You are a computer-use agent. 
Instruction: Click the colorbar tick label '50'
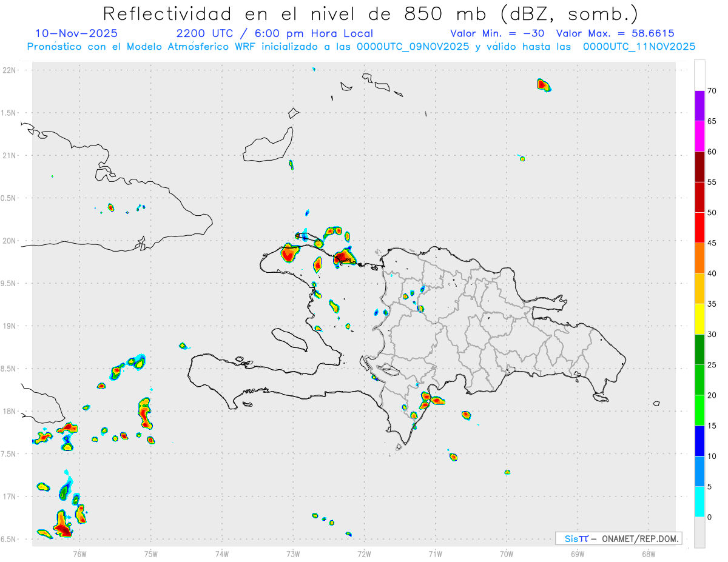(x=712, y=213)
